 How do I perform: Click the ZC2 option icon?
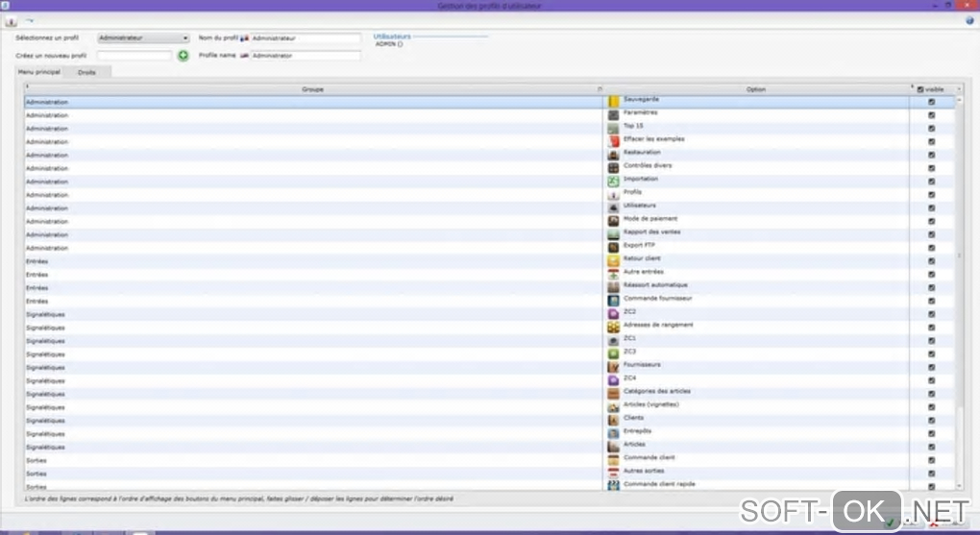(x=613, y=314)
